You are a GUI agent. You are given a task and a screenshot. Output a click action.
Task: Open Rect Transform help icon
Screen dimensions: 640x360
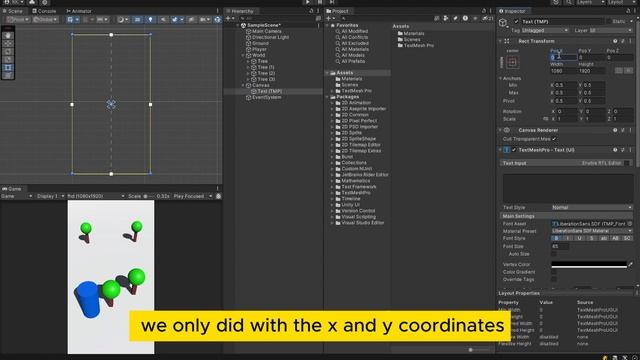pos(615,41)
